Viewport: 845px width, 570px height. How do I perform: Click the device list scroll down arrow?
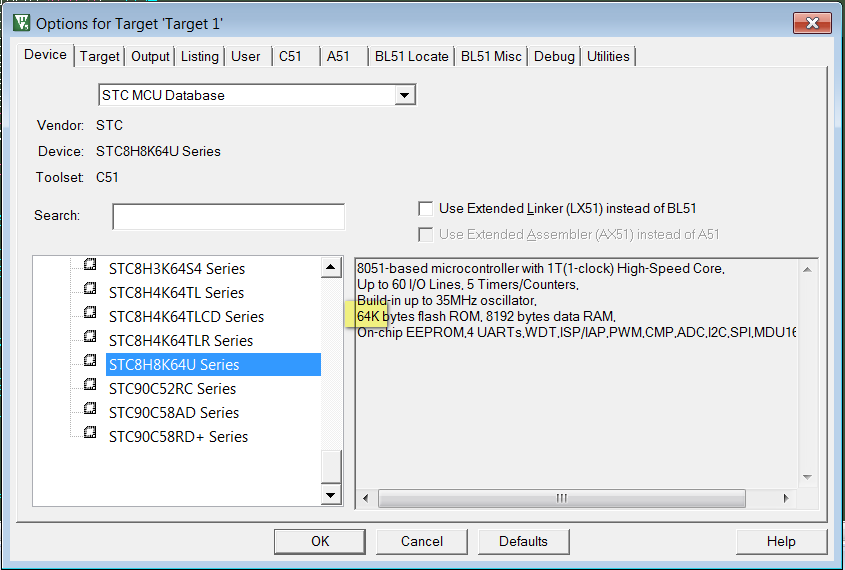[x=331, y=495]
